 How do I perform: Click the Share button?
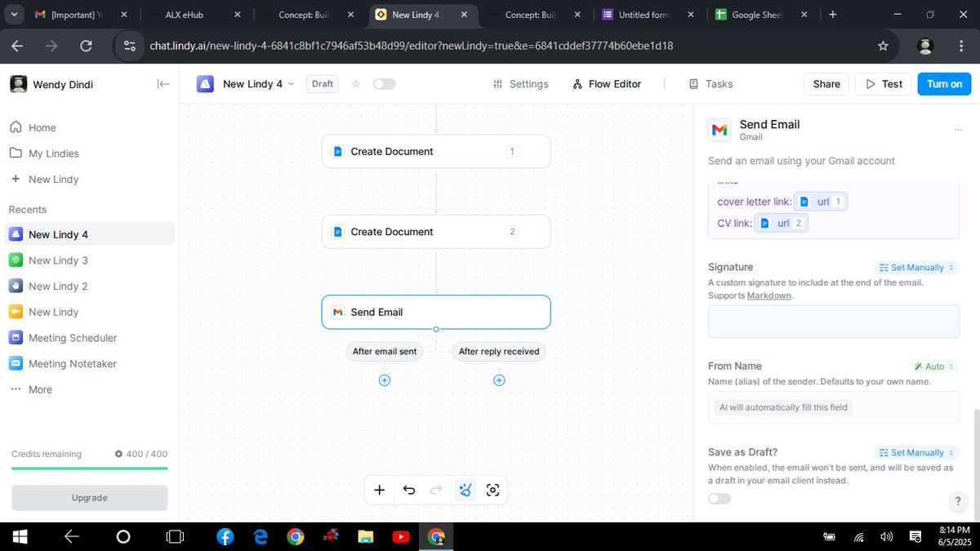[826, 83]
